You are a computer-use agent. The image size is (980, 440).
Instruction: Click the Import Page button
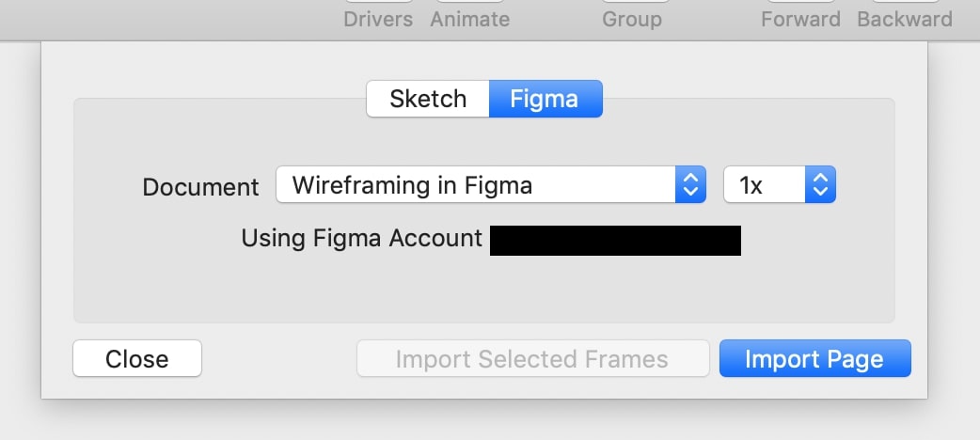(814, 358)
